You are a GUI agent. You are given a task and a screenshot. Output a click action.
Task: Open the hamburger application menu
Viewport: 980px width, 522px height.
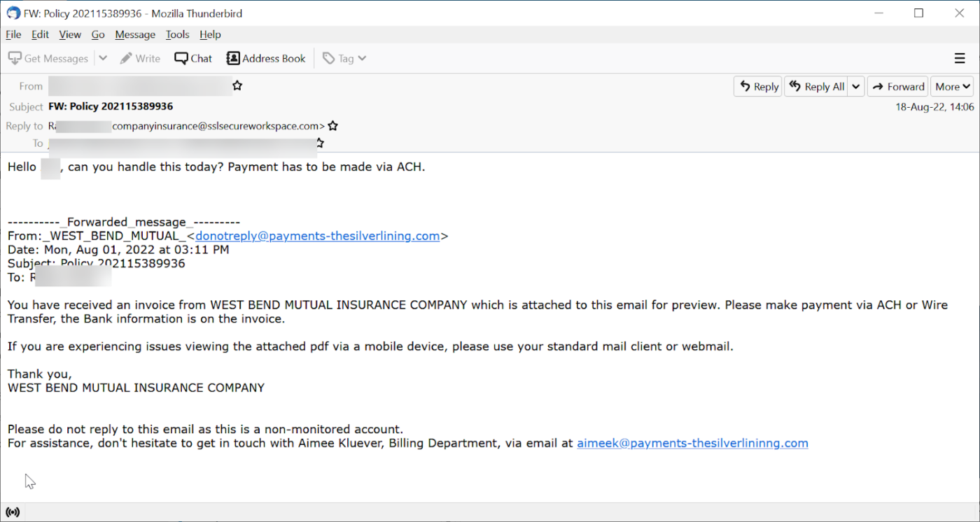(960, 59)
